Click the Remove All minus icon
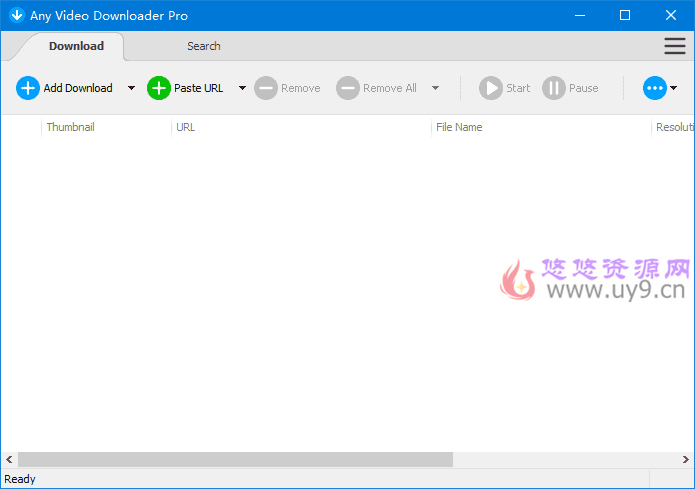Screen dimensions: 695x489 347,88
